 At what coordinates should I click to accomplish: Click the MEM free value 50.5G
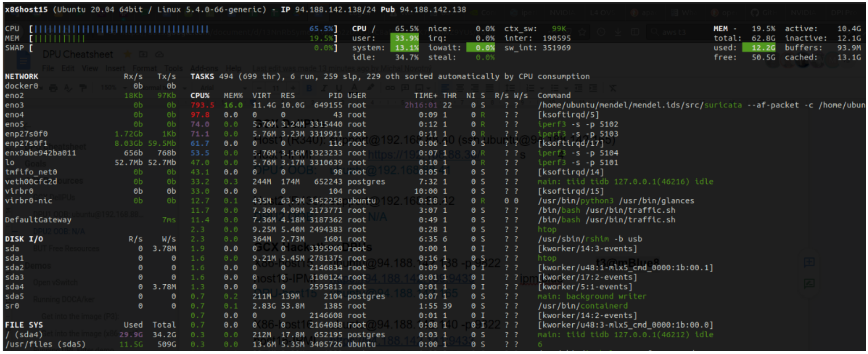pos(763,57)
